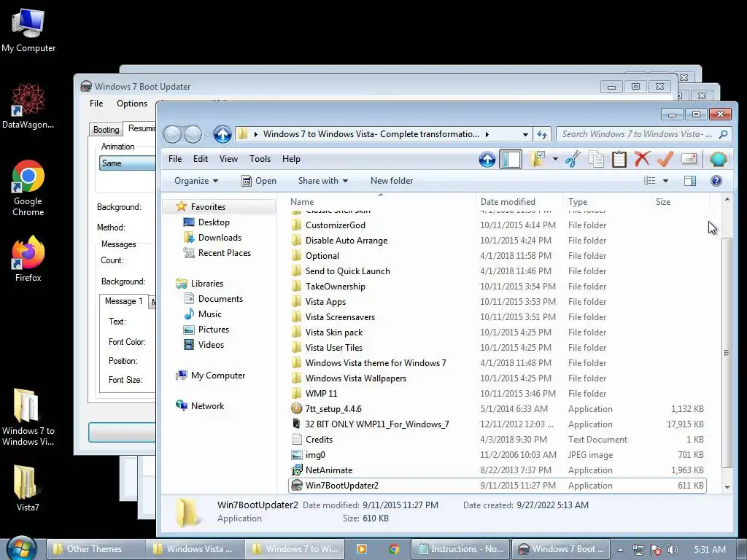Select the Win7BootUpdater2 application icon

(x=296, y=485)
